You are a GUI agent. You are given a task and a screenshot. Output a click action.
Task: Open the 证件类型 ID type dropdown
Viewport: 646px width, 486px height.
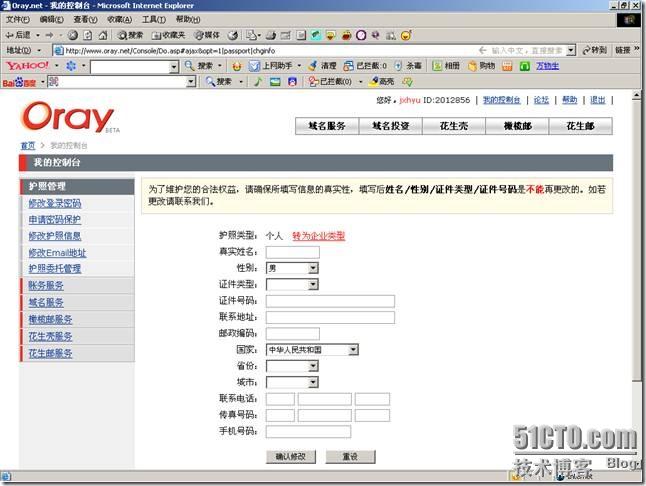tap(313, 285)
